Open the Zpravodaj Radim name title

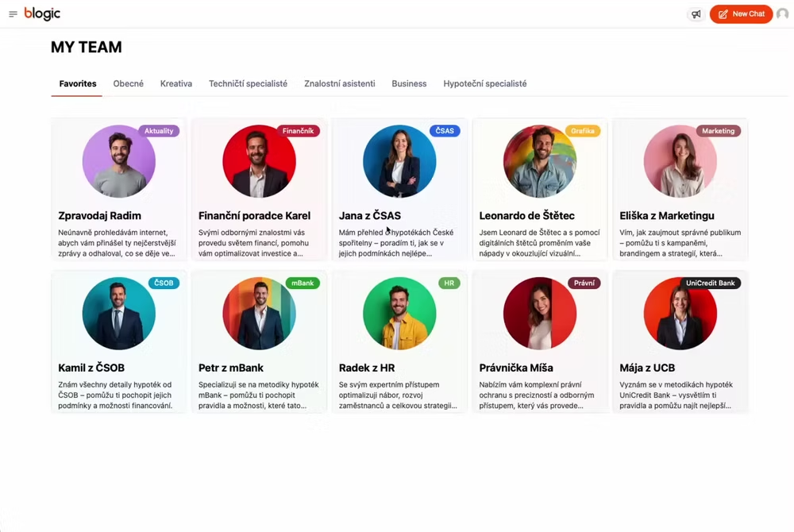[x=100, y=216]
